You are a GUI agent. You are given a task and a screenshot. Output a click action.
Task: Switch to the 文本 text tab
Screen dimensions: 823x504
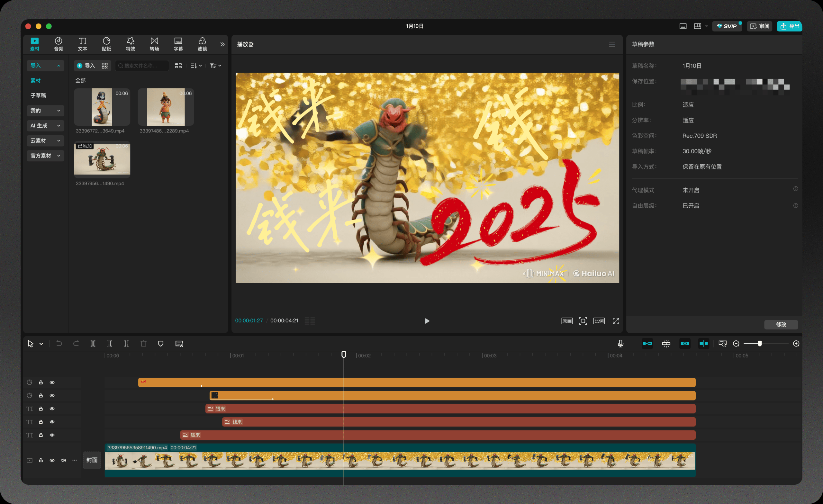tap(83, 44)
